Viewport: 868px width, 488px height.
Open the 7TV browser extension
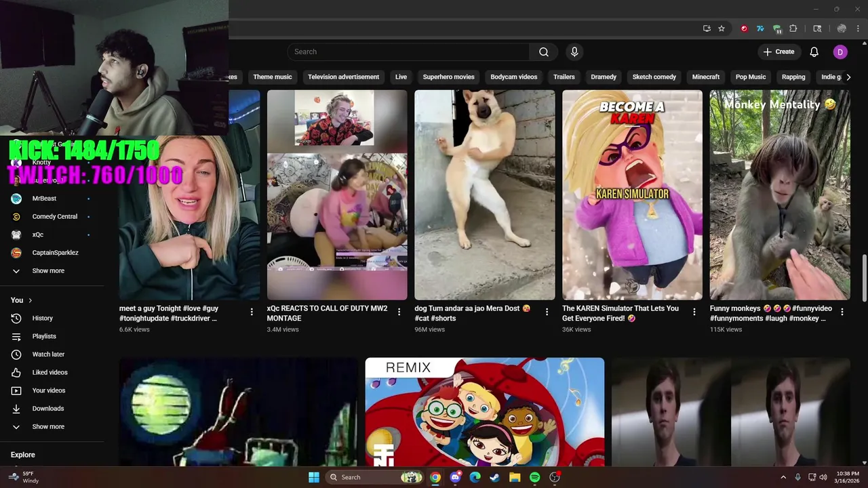click(760, 28)
